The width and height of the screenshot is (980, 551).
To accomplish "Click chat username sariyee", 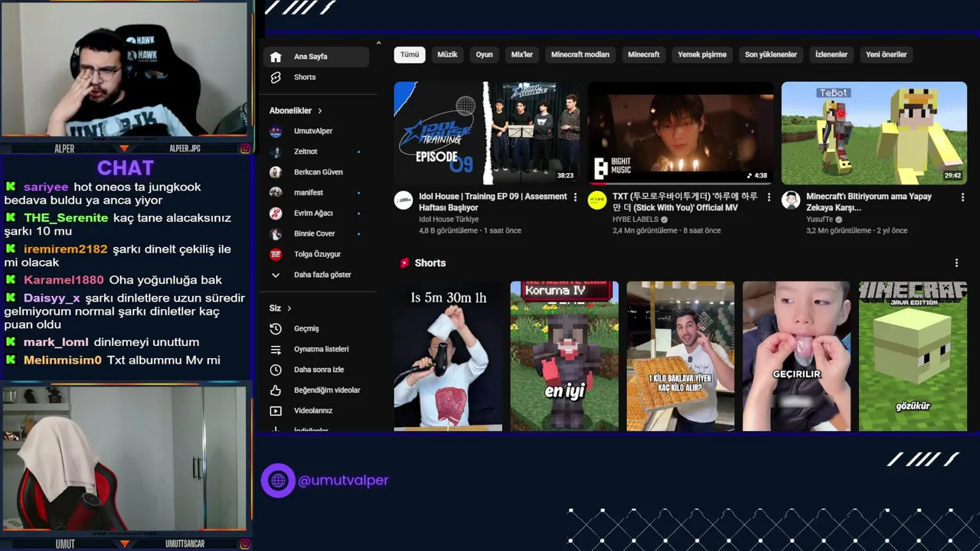I will 46,187.
